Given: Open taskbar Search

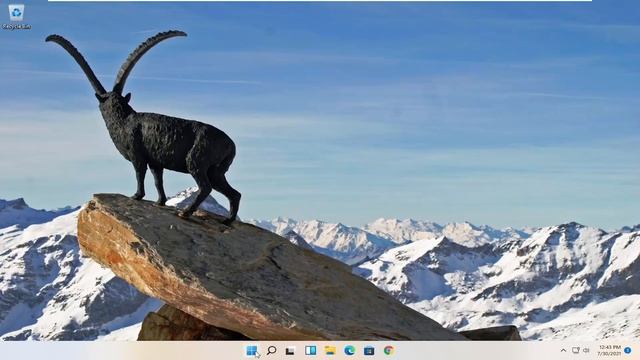Looking at the screenshot, I should (x=271, y=350).
